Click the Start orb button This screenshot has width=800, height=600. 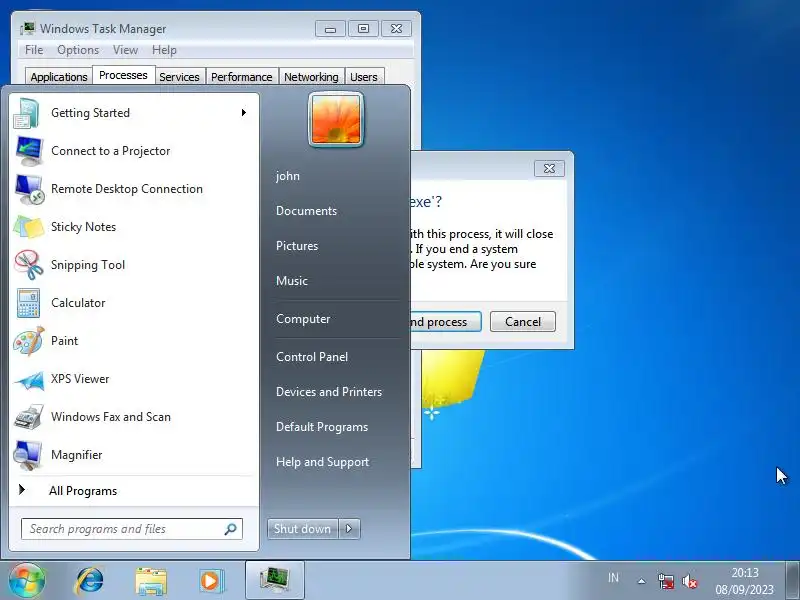(x=27, y=580)
